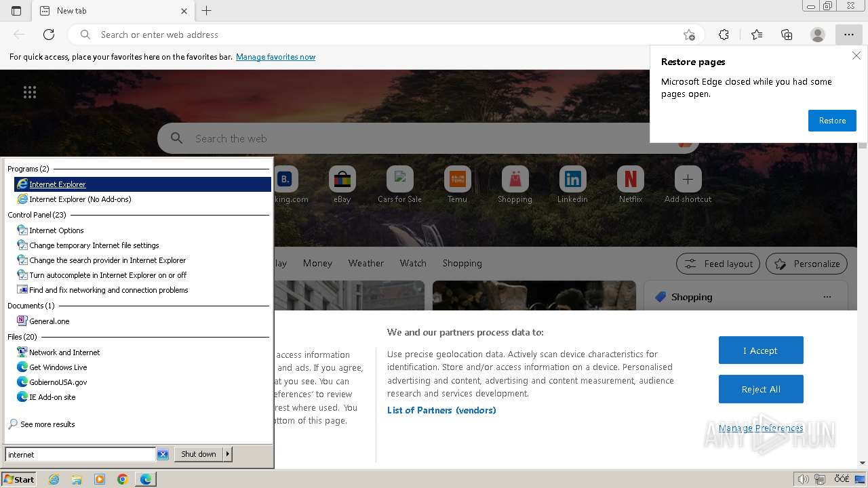Launch Internet Explorer (No Add-ons)
Image resolution: width=868 pixels, height=488 pixels.
pyautogui.click(x=142, y=199)
